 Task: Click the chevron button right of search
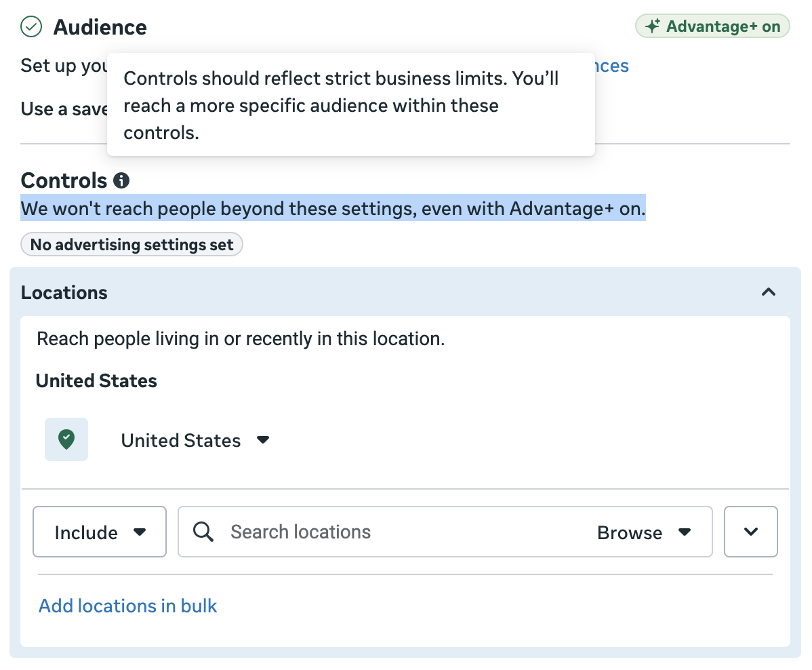750,532
